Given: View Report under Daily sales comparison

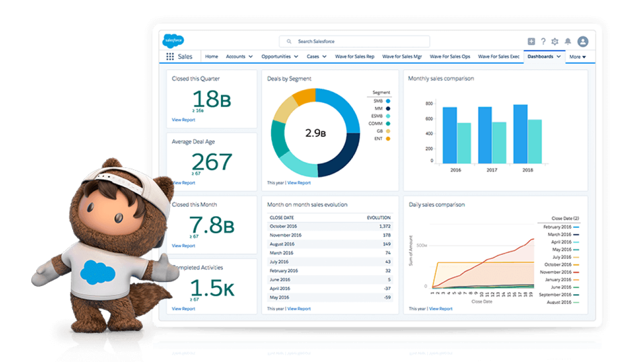Looking at the screenshot, I should pos(441,309).
